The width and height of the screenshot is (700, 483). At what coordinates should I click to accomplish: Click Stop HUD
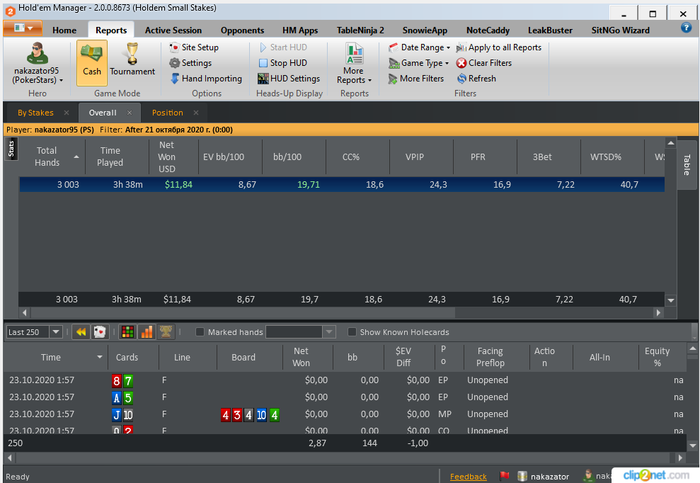pos(283,63)
